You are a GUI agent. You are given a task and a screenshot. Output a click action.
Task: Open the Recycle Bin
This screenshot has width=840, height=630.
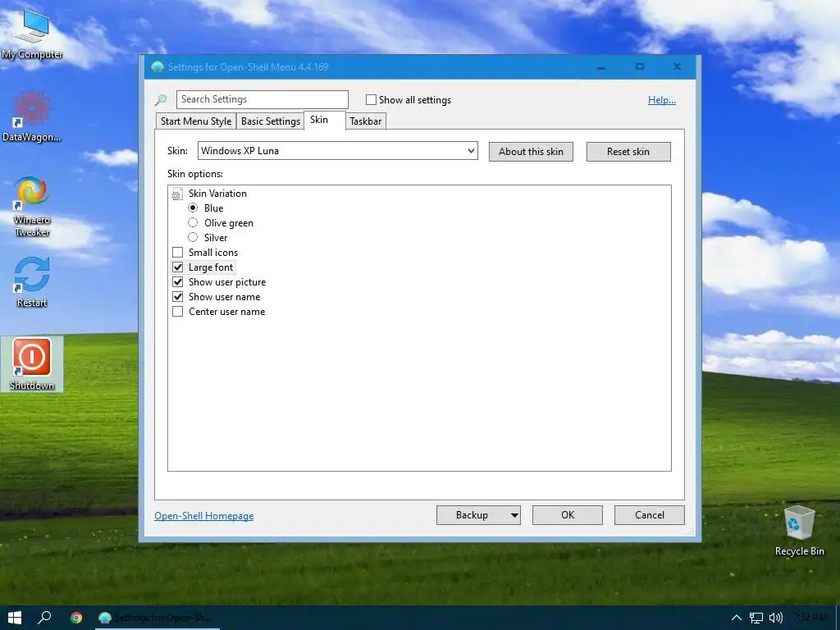tap(799, 531)
